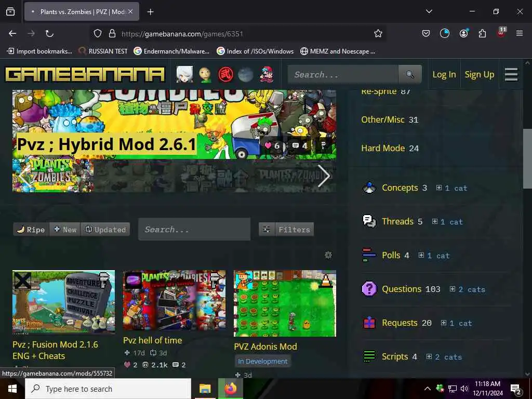Open the Pvz hell of time thumbnail

click(x=175, y=300)
